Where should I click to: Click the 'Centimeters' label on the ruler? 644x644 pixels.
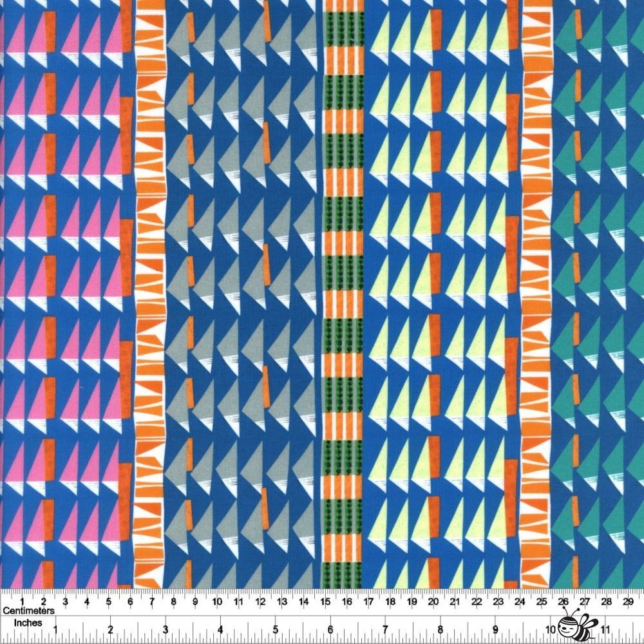coord(29,609)
